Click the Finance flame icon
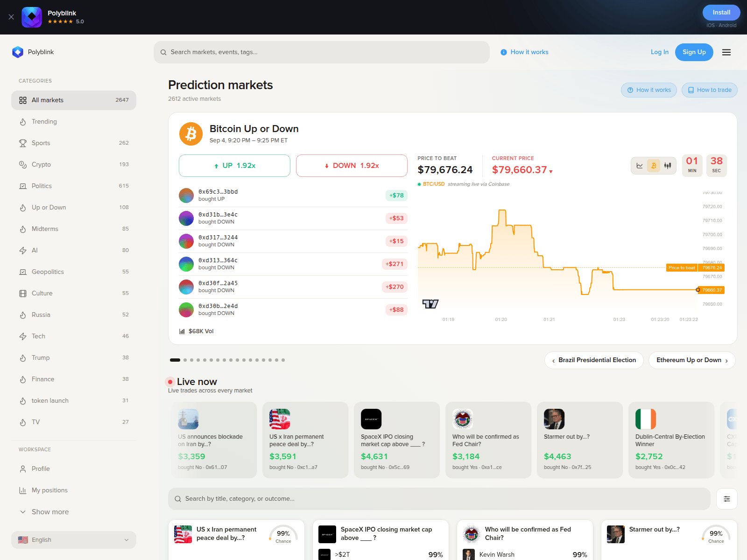Image resolution: width=747 pixels, height=560 pixels. coord(23,379)
